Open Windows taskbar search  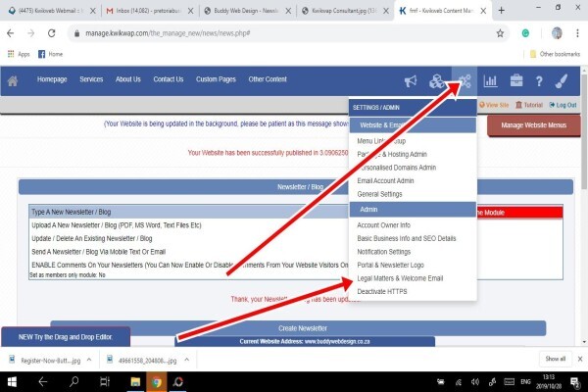pos(73,382)
